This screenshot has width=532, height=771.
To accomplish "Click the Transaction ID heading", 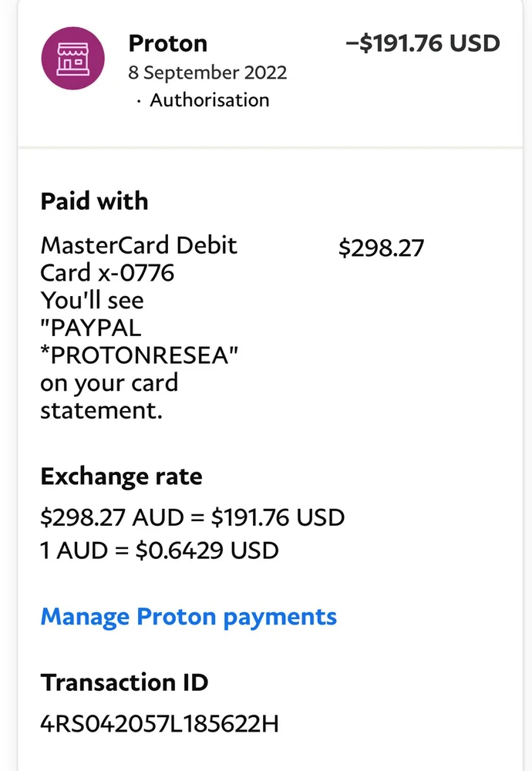I will [124, 682].
